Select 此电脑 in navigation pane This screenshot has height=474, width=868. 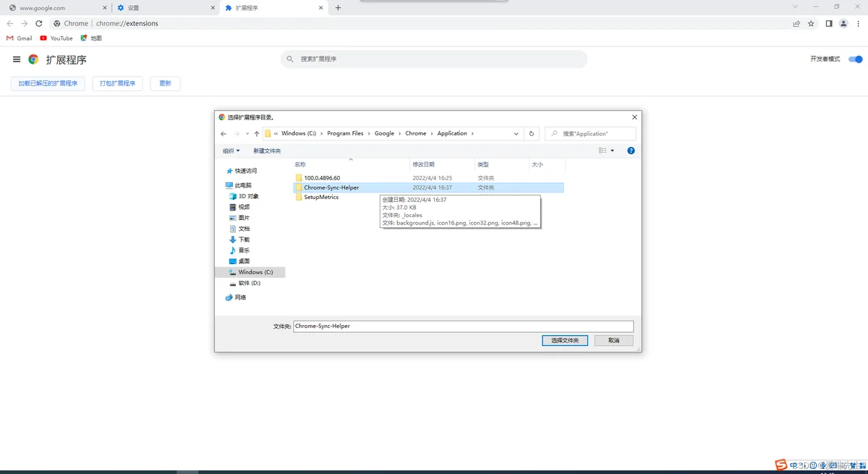coord(239,185)
